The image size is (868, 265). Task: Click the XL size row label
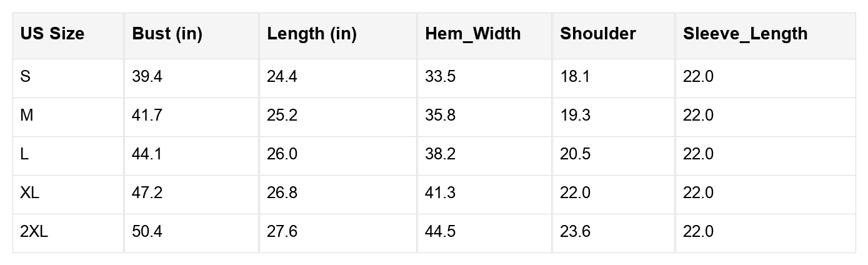29,193
